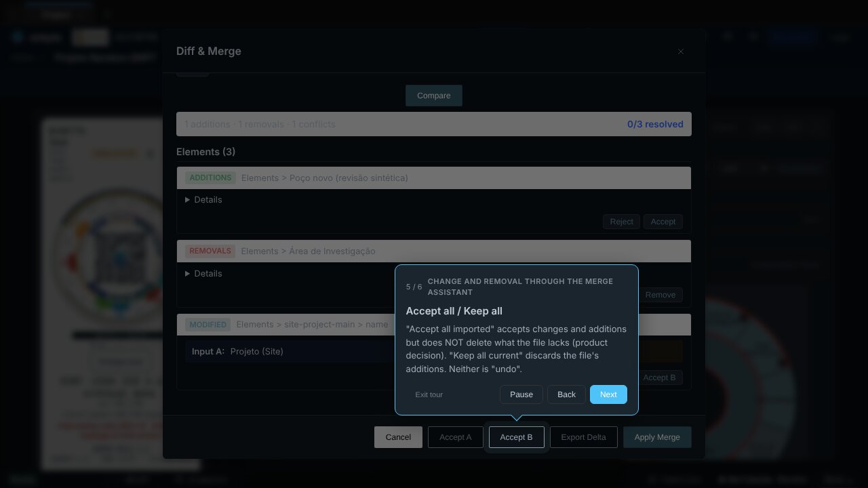Select the REMOVALS badge
The width and height of the screenshot is (868, 488).
pyautogui.click(x=210, y=251)
